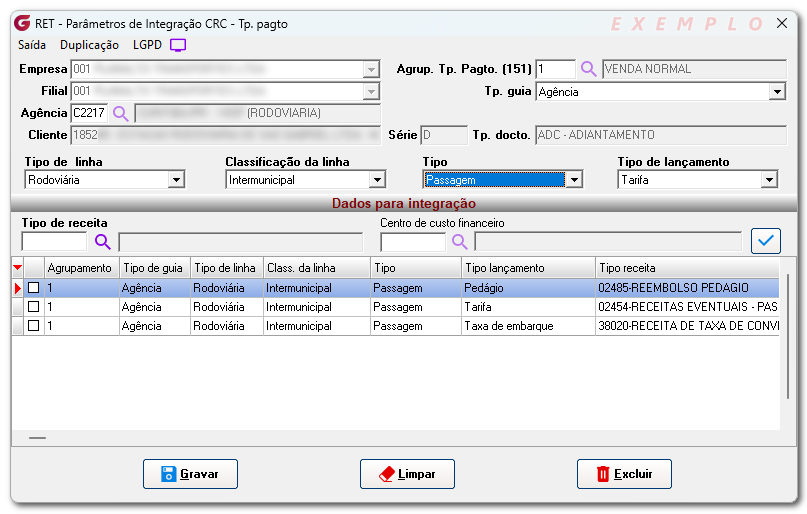Open the Tipo de receita search magnifier
Image resolution: width=807 pixels, height=514 pixels.
102,241
